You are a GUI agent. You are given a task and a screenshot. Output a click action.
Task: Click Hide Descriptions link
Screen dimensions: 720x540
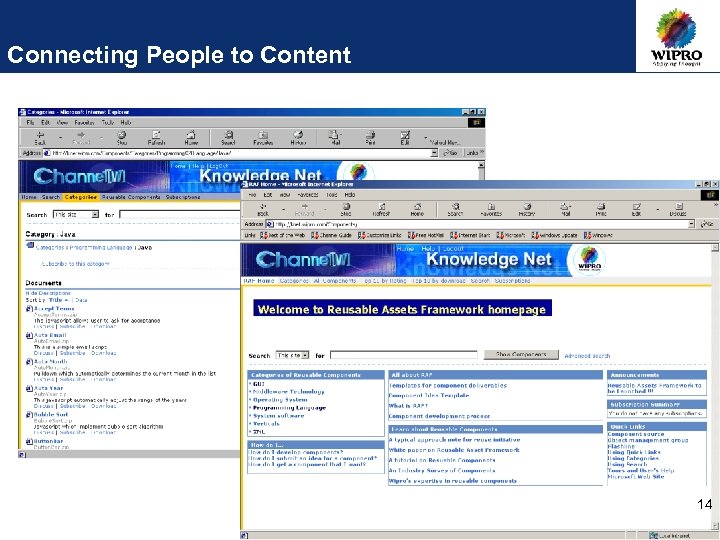click(x=48, y=293)
